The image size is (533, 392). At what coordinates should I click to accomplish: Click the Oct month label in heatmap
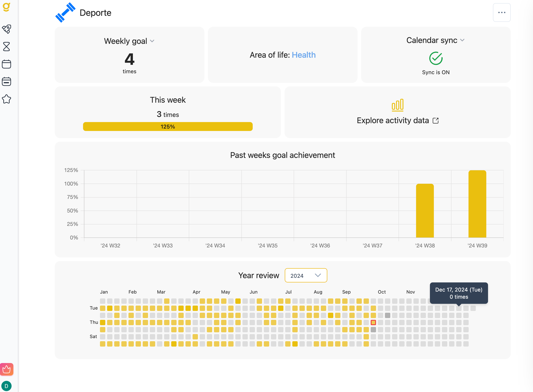382,292
